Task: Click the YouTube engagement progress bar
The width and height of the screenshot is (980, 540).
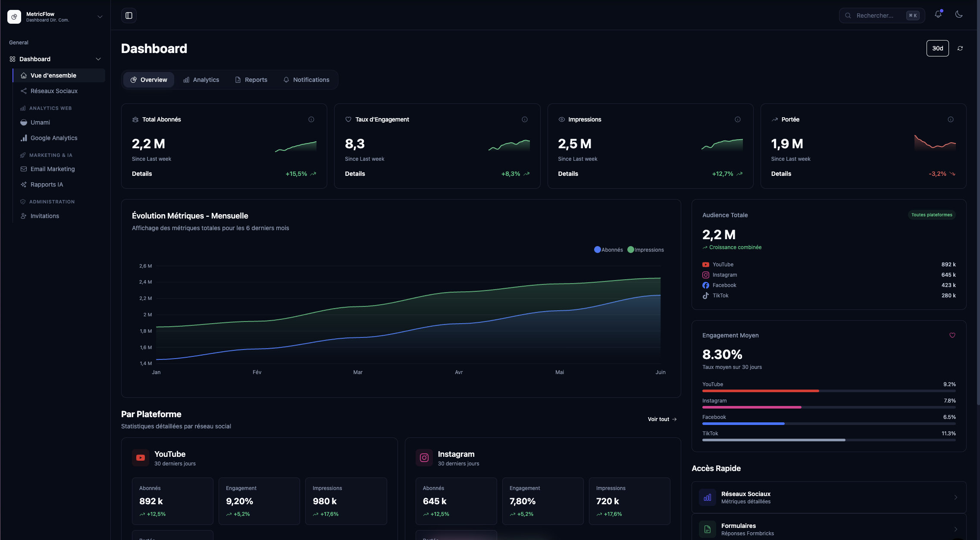Action: tap(829, 391)
